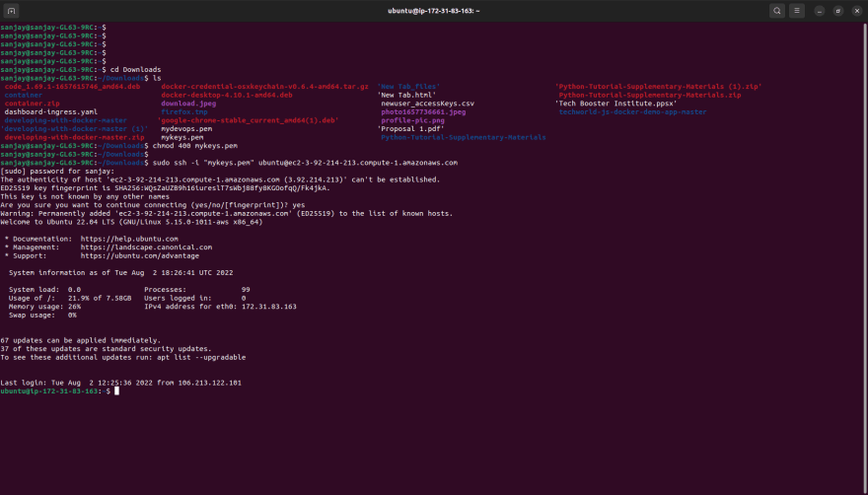The height and width of the screenshot is (495, 868).
Task: Select profile-pic.png file name
Action: tap(413, 120)
